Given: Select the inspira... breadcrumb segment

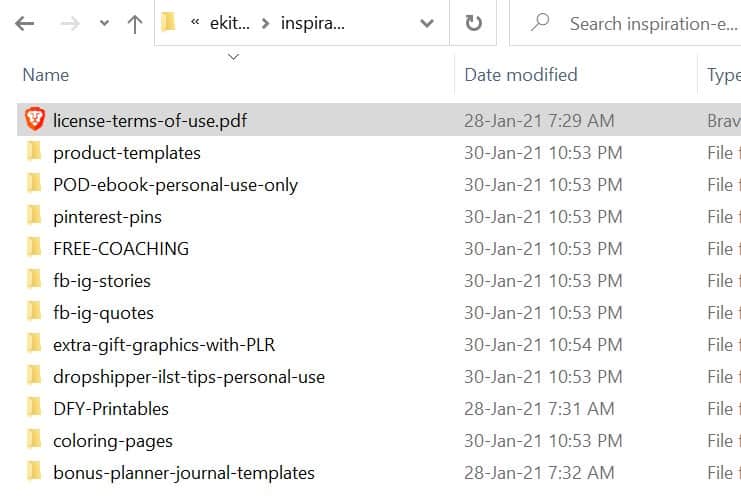Looking at the screenshot, I should [x=313, y=23].
